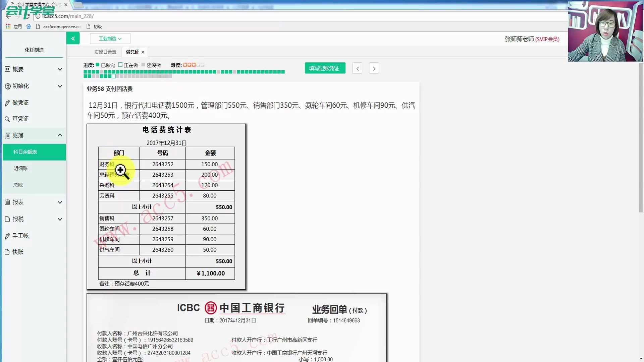
Task: Collapse the 账簿 section chevron
Action: (60, 135)
